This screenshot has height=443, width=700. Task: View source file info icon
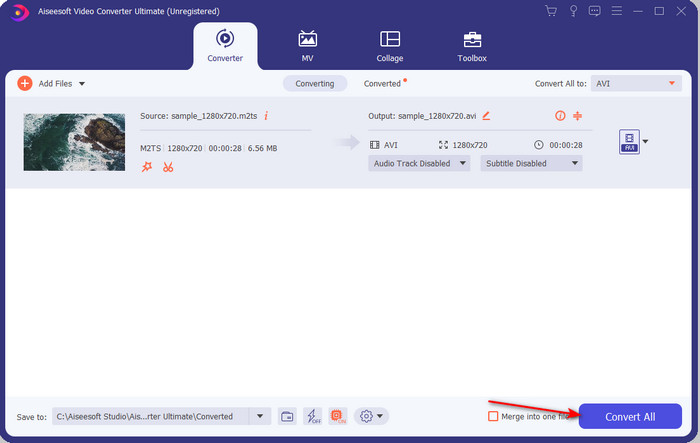tap(266, 116)
